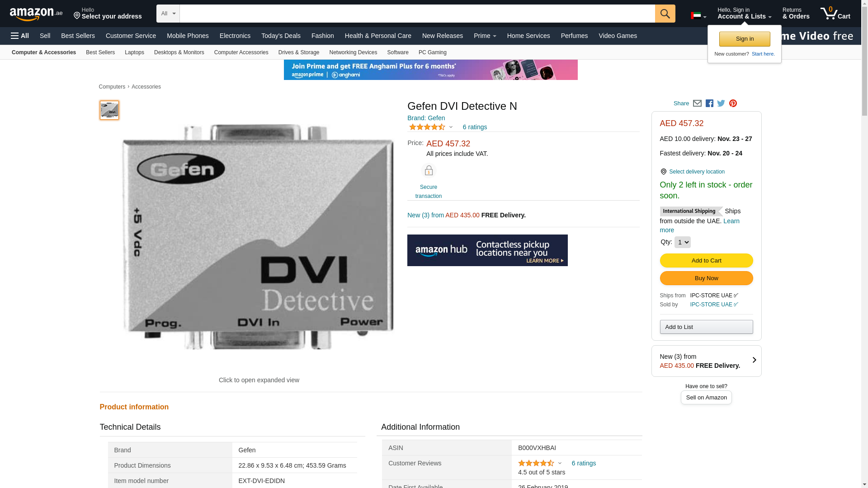Select the product image thumbnail
The width and height of the screenshot is (868, 488).
point(109,110)
